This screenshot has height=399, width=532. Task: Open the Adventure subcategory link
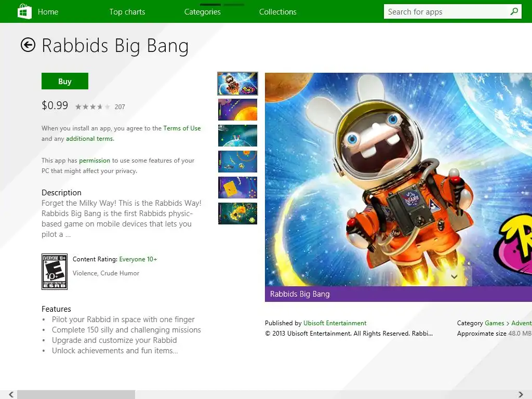click(x=522, y=323)
